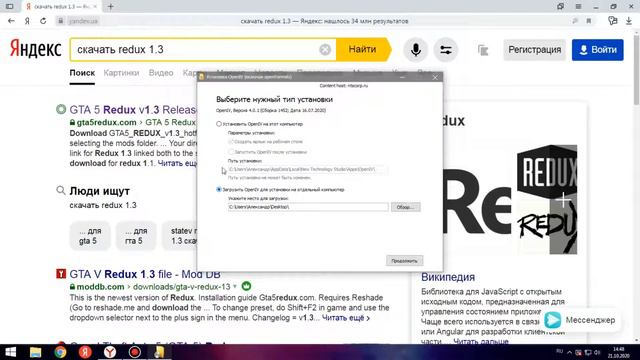This screenshot has height=360, width=640.
Task: Click installer heading 'Выберите нужный тип установки'
Action: point(274,99)
